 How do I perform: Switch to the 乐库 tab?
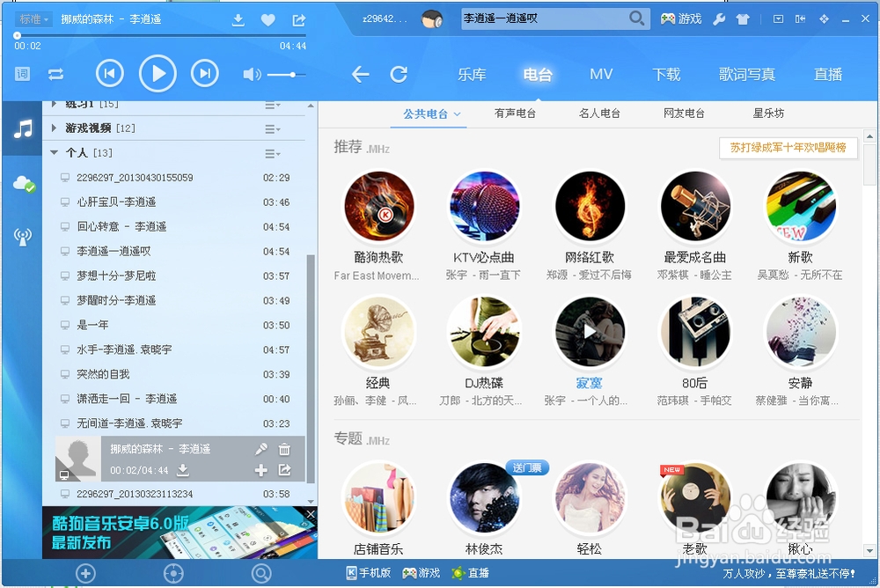coord(472,74)
